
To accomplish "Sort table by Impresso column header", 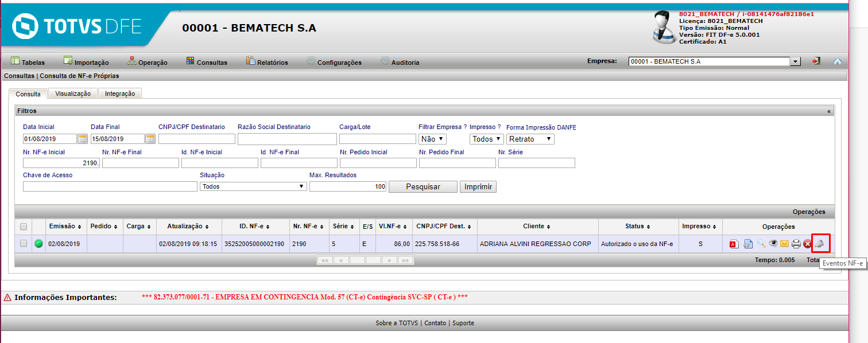I will [x=700, y=227].
